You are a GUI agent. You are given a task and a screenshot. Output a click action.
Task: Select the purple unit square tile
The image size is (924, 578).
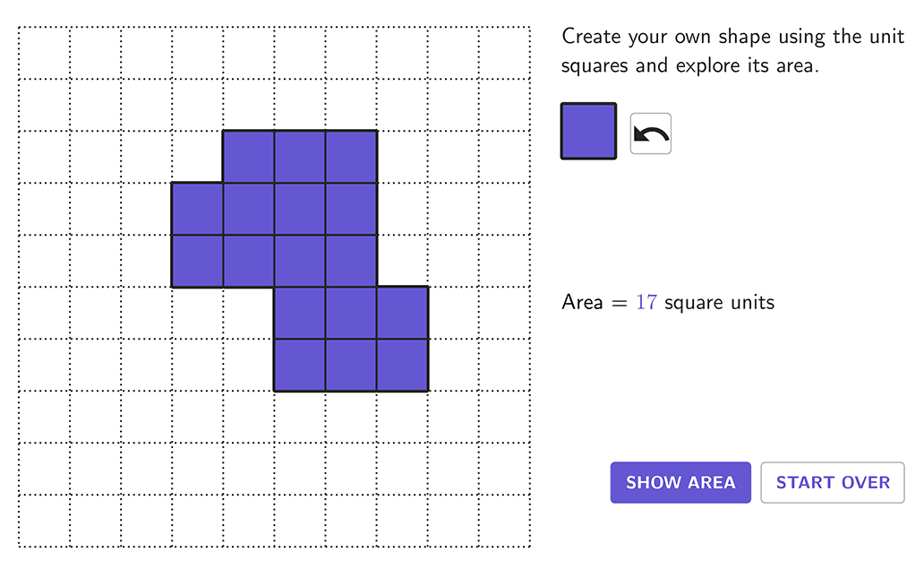click(588, 131)
